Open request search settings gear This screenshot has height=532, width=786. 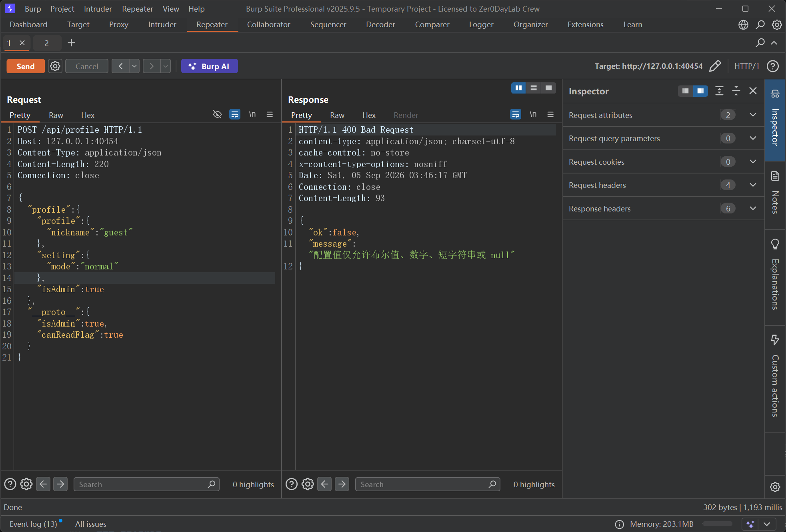(26, 484)
